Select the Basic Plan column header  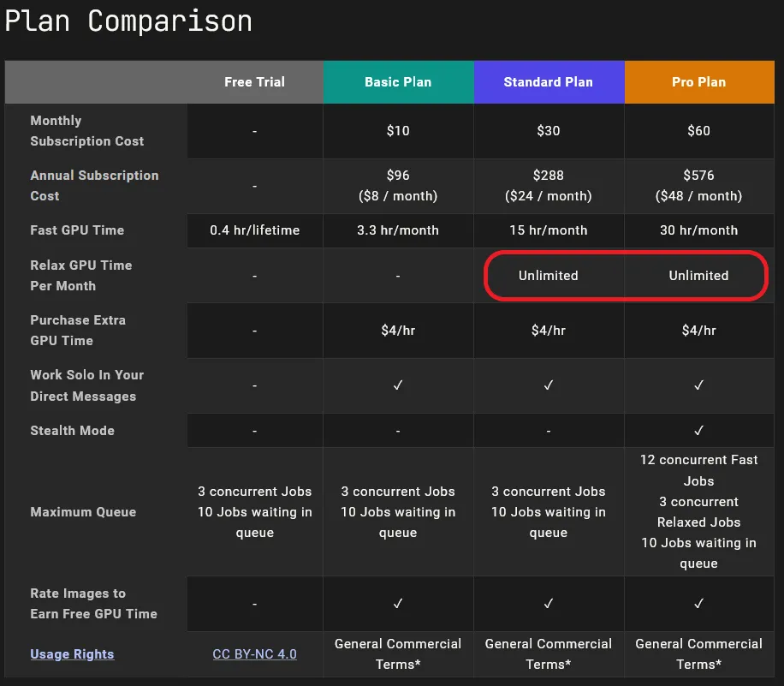point(398,82)
